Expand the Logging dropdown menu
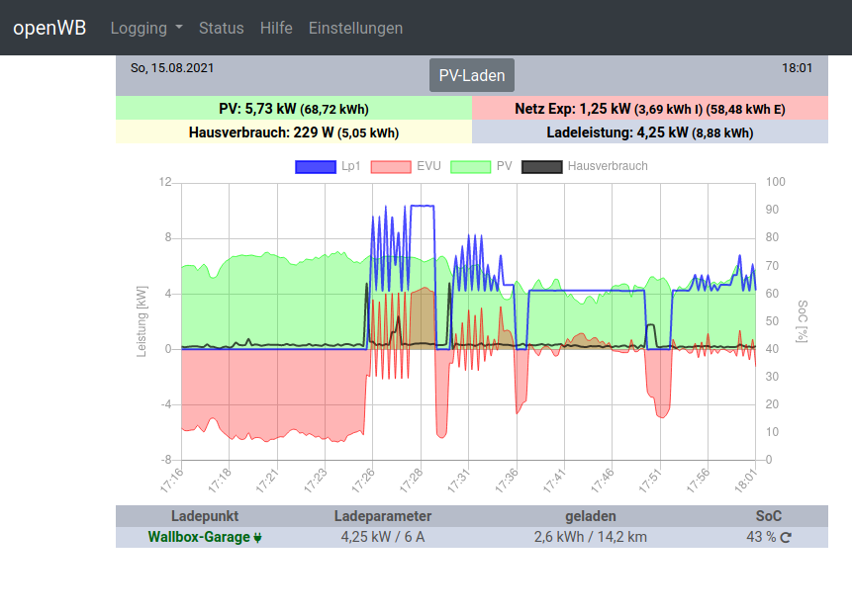The width and height of the screenshot is (852, 616). [x=146, y=28]
